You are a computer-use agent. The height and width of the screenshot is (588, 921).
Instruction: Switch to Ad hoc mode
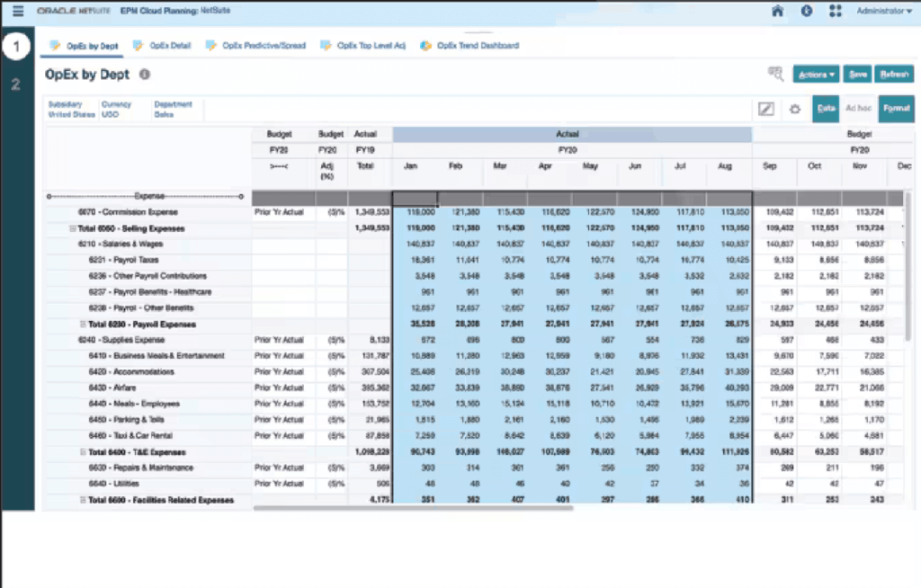tap(858, 109)
